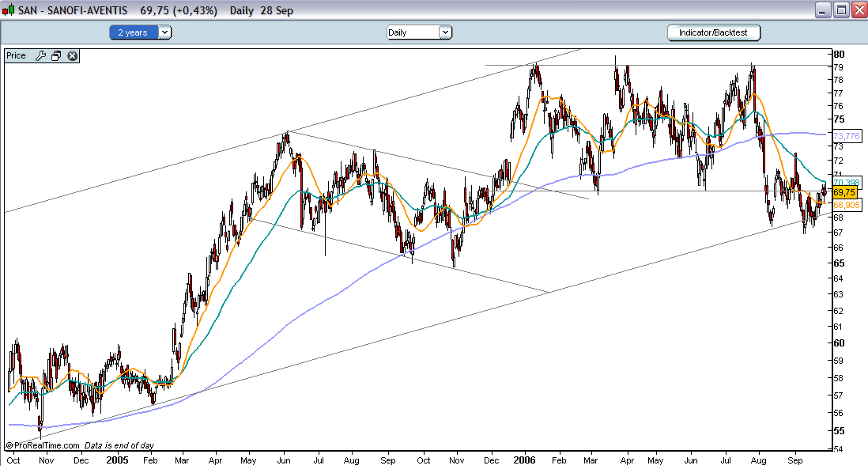The image size is (868, 473).
Task: Expand the 2 years dropdown arrow
Action: pyautogui.click(x=164, y=32)
